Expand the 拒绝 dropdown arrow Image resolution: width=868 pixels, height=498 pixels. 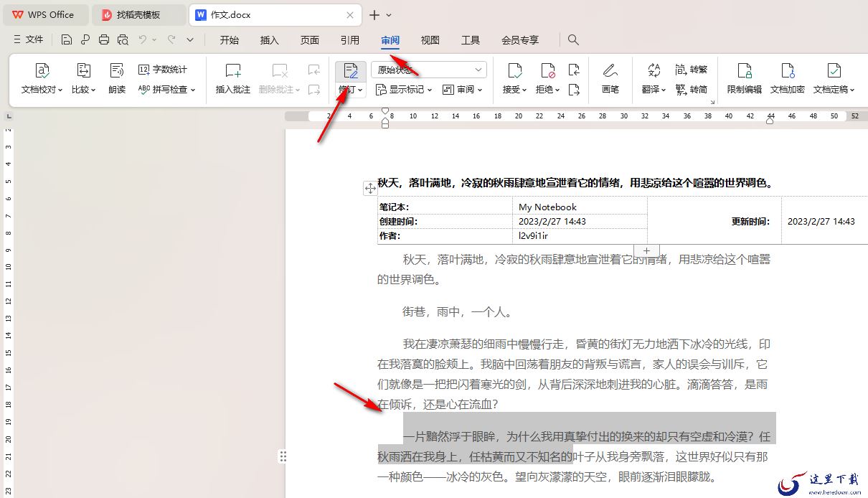(x=557, y=90)
